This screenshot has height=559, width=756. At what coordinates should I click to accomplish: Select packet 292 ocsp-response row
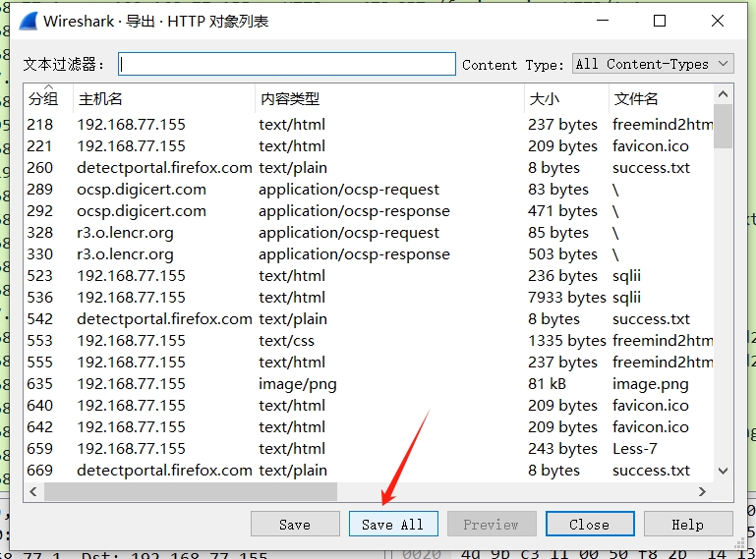click(369, 211)
